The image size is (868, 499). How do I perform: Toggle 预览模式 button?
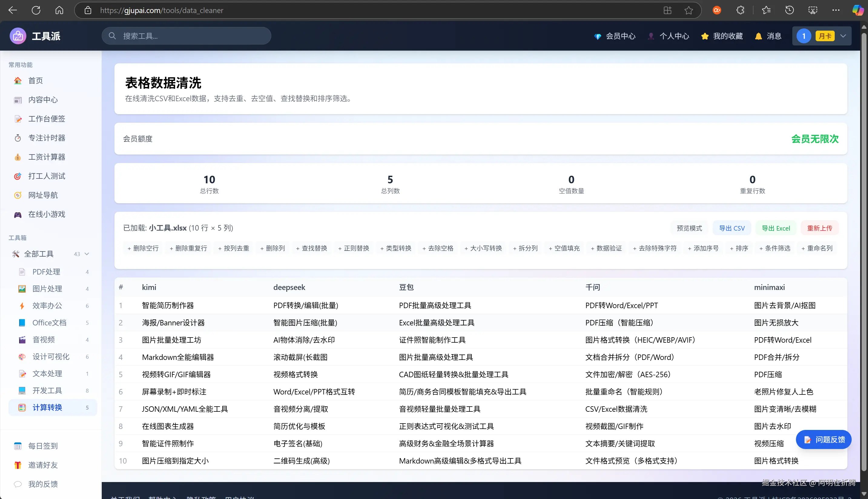click(689, 228)
